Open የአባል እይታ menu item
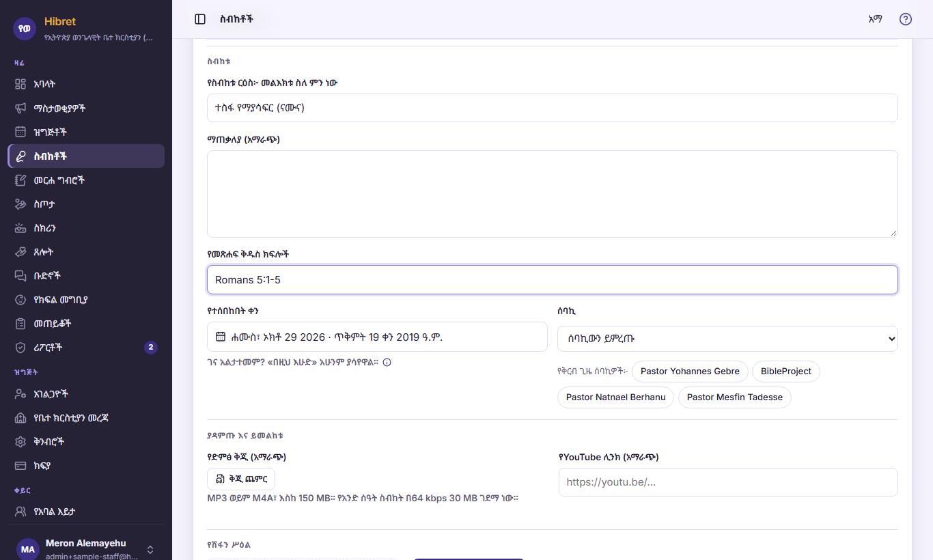The width and height of the screenshot is (933, 560). pos(86,512)
